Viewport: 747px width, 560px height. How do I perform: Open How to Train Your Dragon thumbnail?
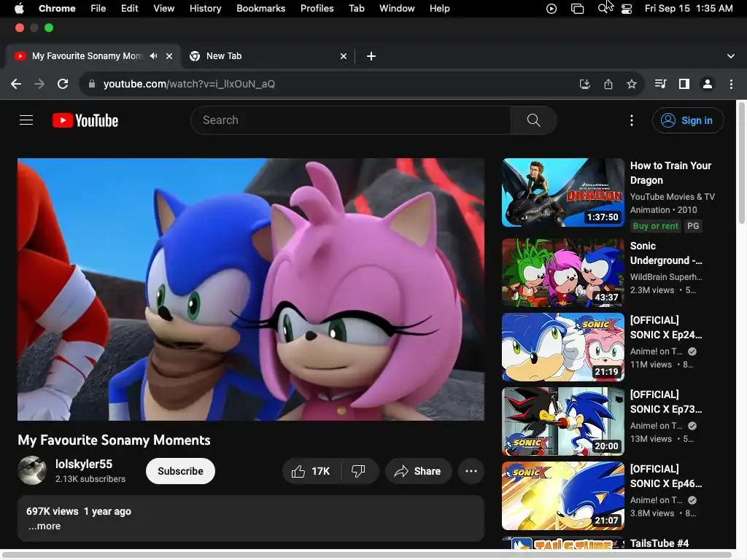[x=563, y=192]
